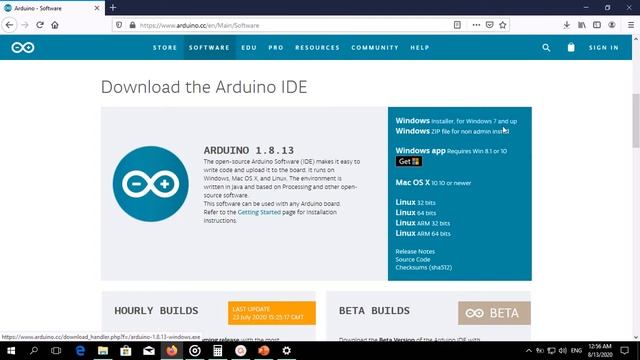Launch Microsoft Edge from taskbar
The image size is (640, 360).
click(x=80, y=351)
